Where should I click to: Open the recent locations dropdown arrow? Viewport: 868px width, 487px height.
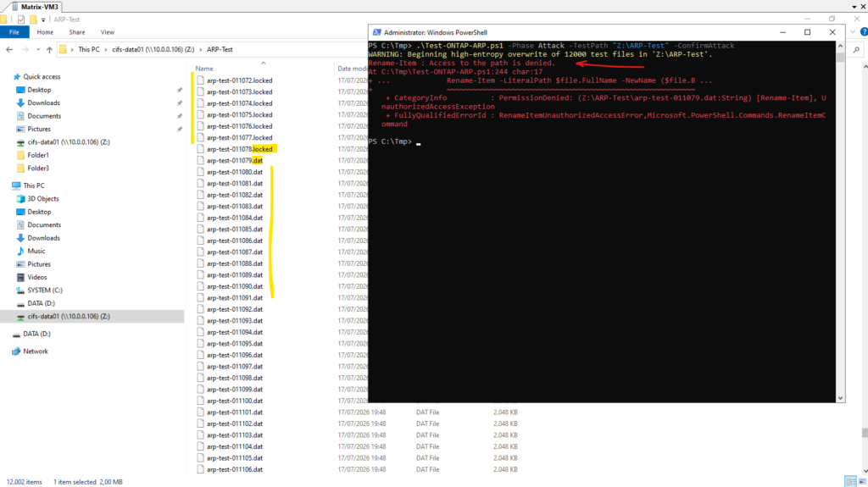(x=37, y=49)
